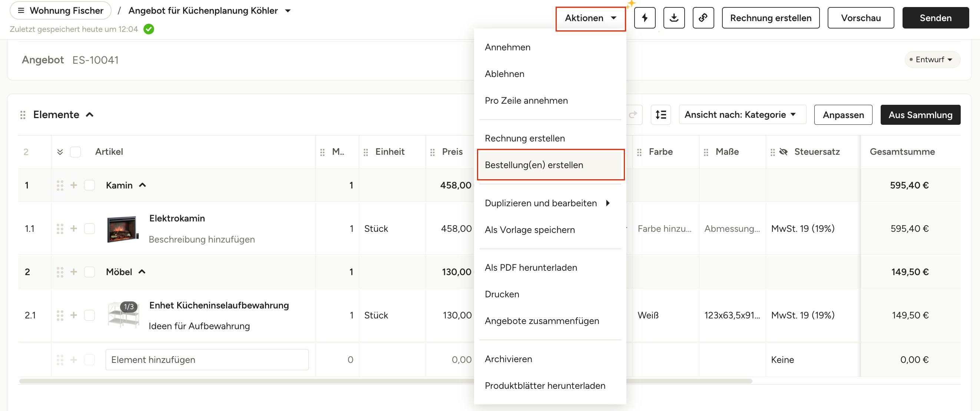Click the plus icon in Möbel row

pos(74,272)
